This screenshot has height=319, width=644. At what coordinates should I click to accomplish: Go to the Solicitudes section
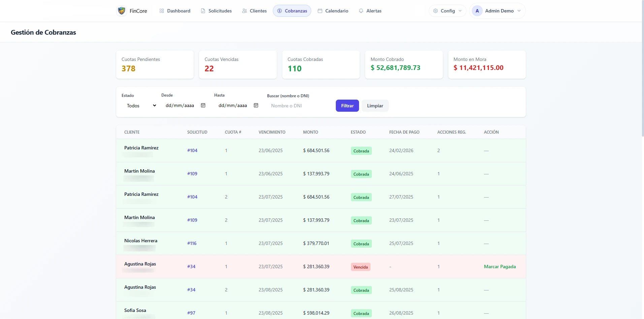click(x=216, y=11)
